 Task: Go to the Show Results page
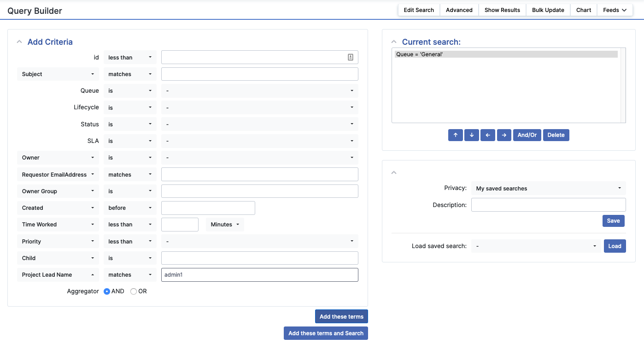(502, 10)
